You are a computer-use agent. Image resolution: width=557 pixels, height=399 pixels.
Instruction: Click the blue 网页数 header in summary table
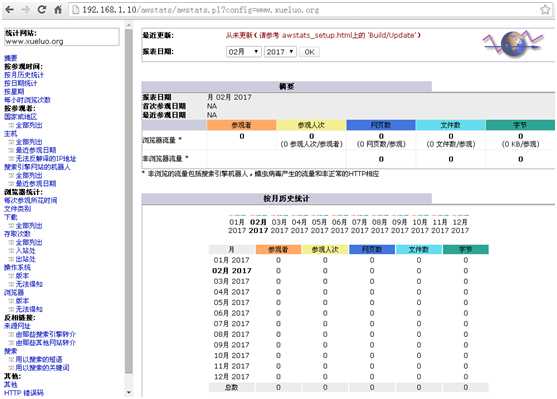pos(381,125)
